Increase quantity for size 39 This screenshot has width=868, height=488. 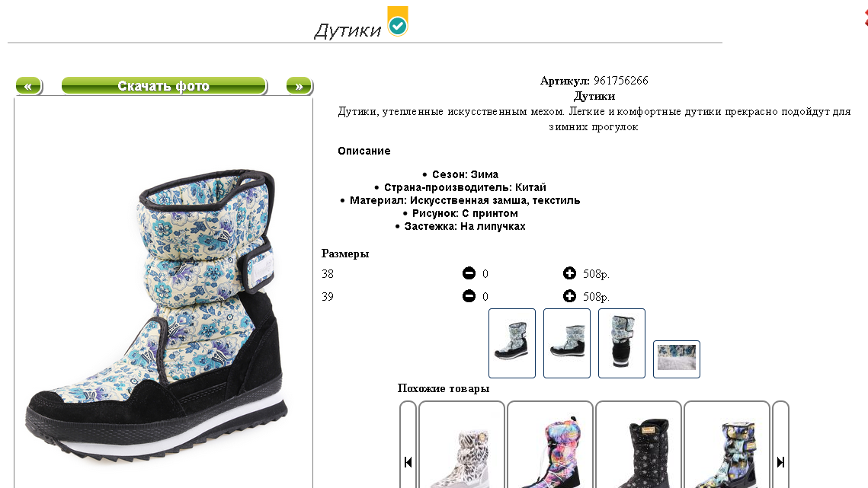pyautogui.click(x=569, y=296)
